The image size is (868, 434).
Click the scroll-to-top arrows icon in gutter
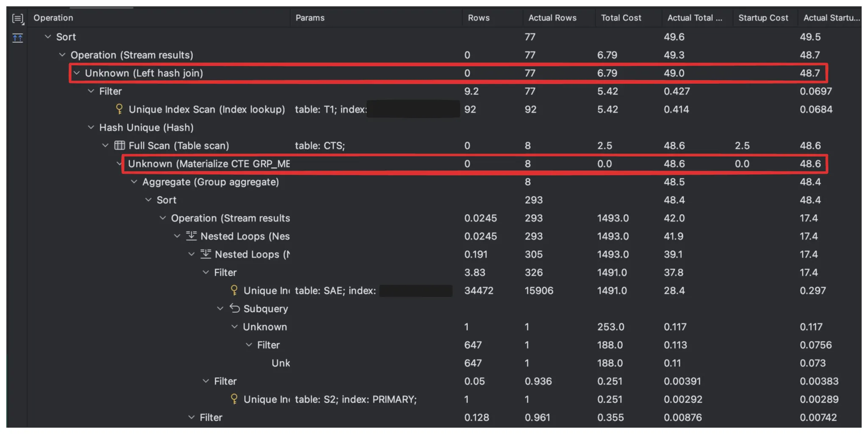[17, 39]
